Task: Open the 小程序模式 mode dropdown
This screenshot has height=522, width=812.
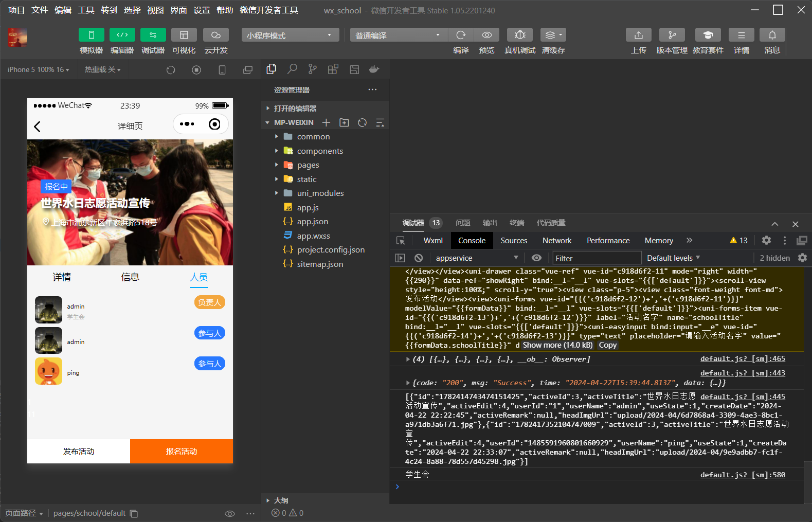Action: pyautogui.click(x=290, y=35)
